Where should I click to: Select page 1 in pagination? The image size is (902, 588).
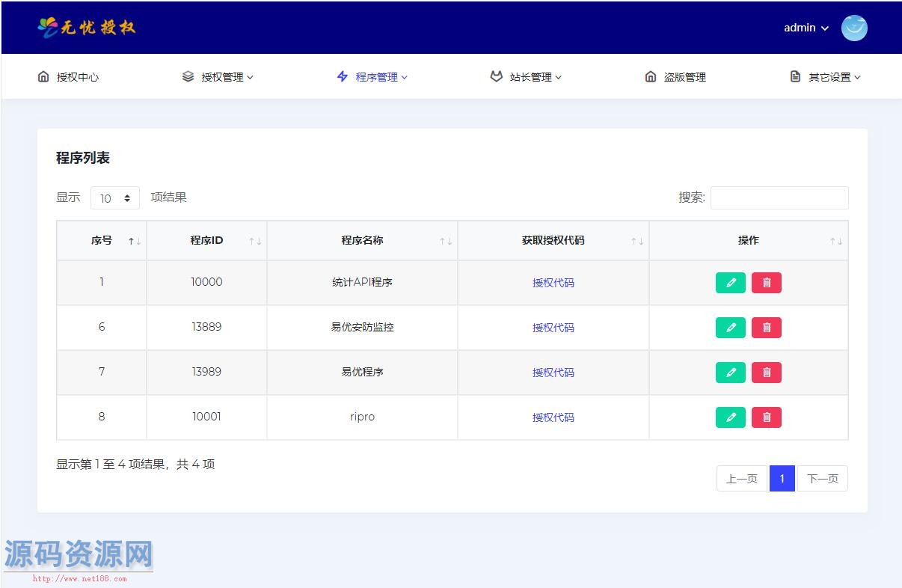[782, 479]
